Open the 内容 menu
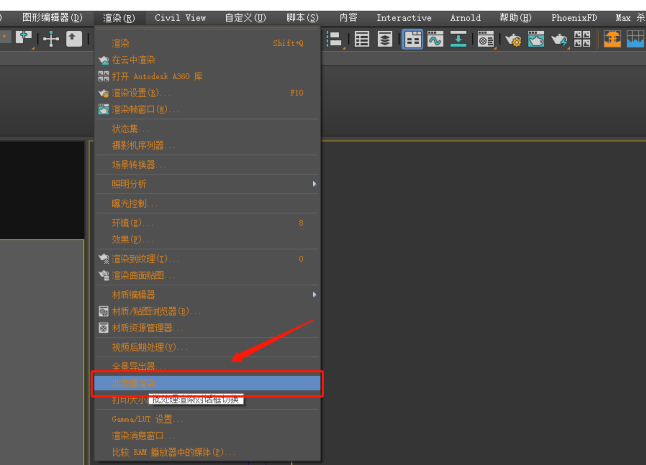The height and width of the screenshot is (465, 646). coord(348,18)
